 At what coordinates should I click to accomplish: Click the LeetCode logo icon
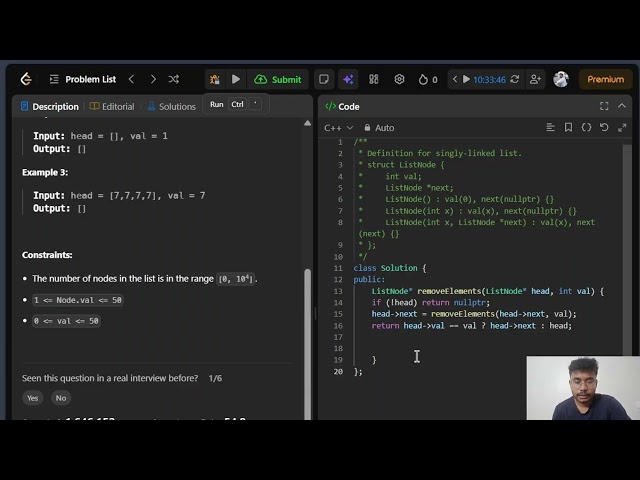tap(26, 79)
